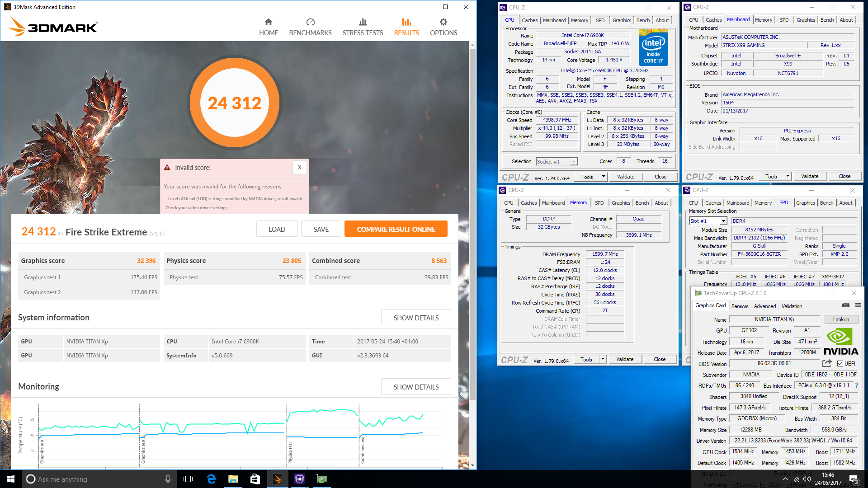Open Graphics tab in CPU-Z Mainboard window

tap(806, 20)
